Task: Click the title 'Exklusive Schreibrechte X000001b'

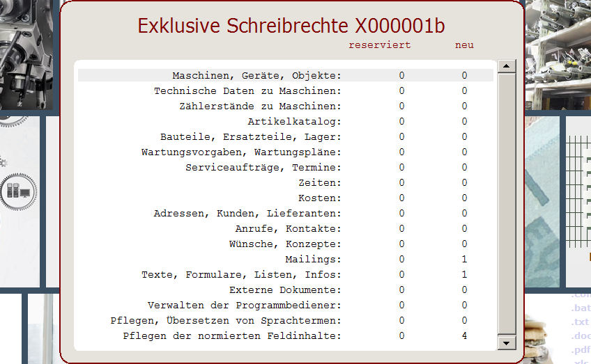Action: pos(291,26)
